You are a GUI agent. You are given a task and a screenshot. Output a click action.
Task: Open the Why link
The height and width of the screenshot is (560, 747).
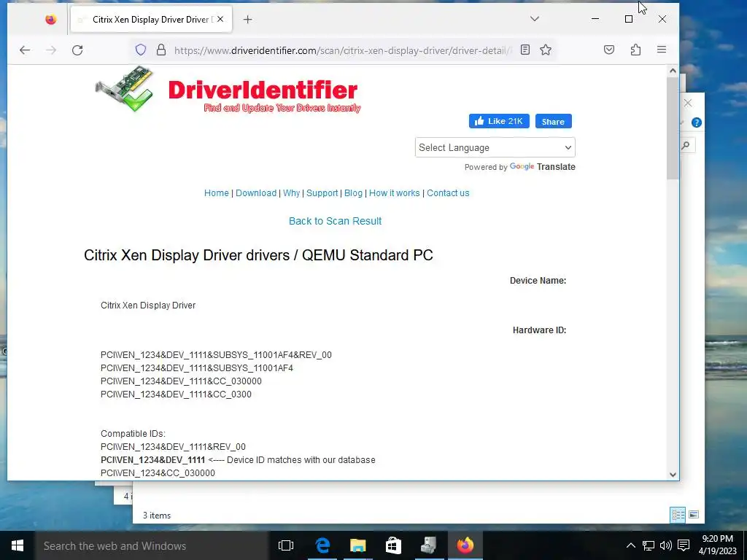point(291,192)
